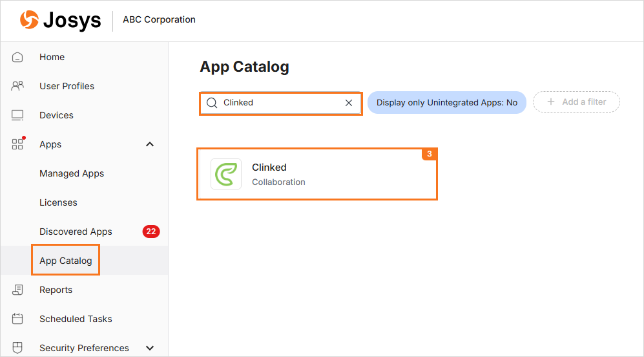Select Managed Apps submenu item
The width and height of the screenshot is (644, 357).
click(72, 173)
